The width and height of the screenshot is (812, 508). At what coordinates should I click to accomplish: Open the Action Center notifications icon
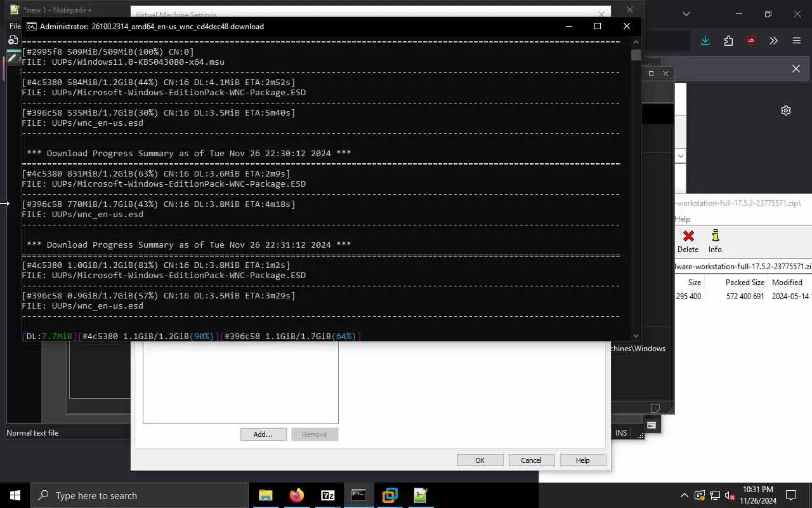pyautogui.click(x=791, y=495)
